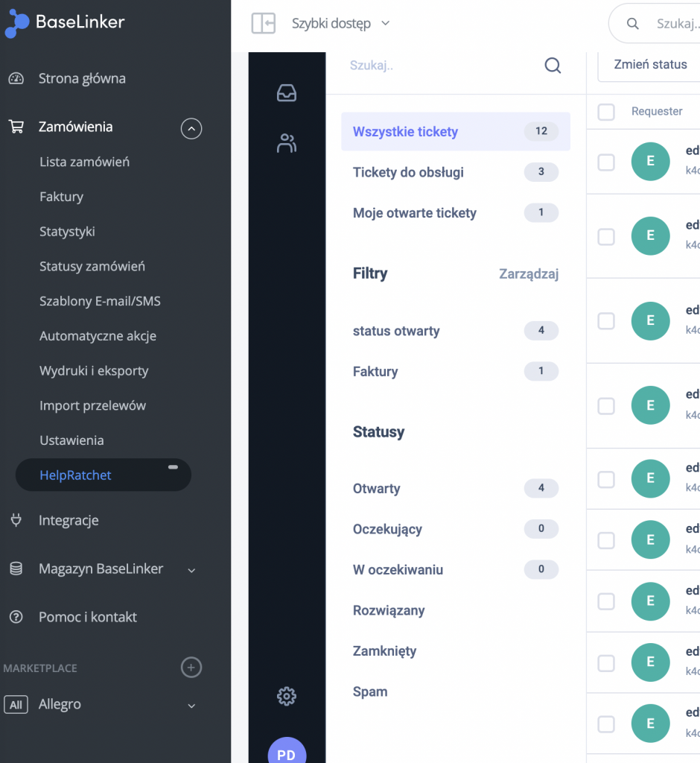
Task: Click the top bar Szukaj search field
Action: (655, 23)
